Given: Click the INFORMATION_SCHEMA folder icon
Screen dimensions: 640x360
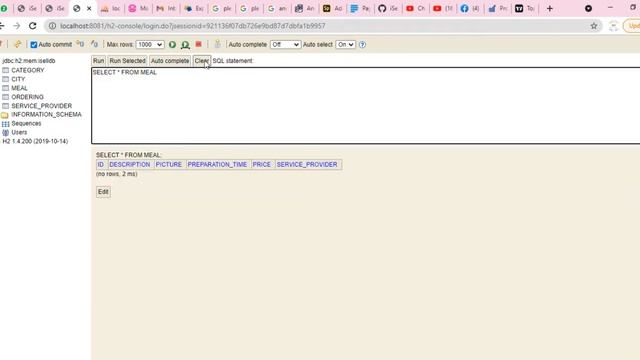Looking at the screenshot, I should coord(5,115).
